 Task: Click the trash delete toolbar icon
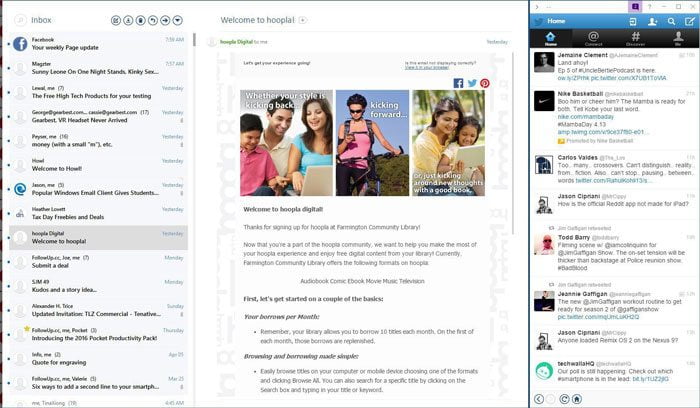[141, 20]
